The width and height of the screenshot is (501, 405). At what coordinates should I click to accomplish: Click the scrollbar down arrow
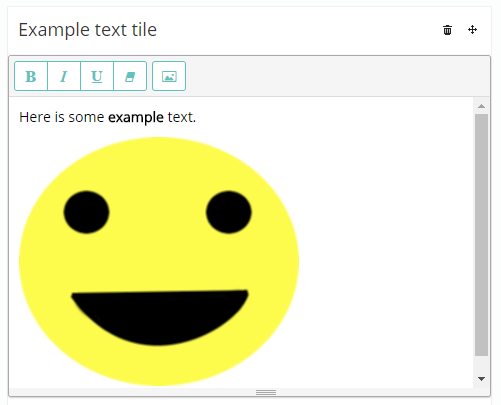pos(481,379)
